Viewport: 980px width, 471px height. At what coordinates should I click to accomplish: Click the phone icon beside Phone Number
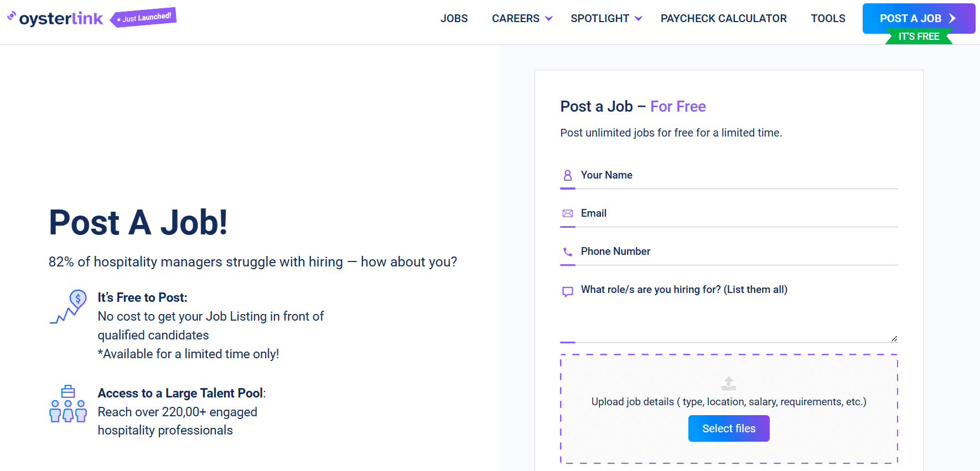(x=568, y=252)
